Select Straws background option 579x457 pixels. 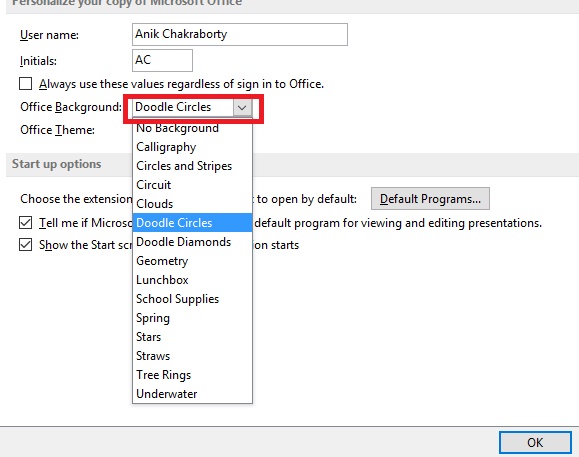[x=192, y=356]
